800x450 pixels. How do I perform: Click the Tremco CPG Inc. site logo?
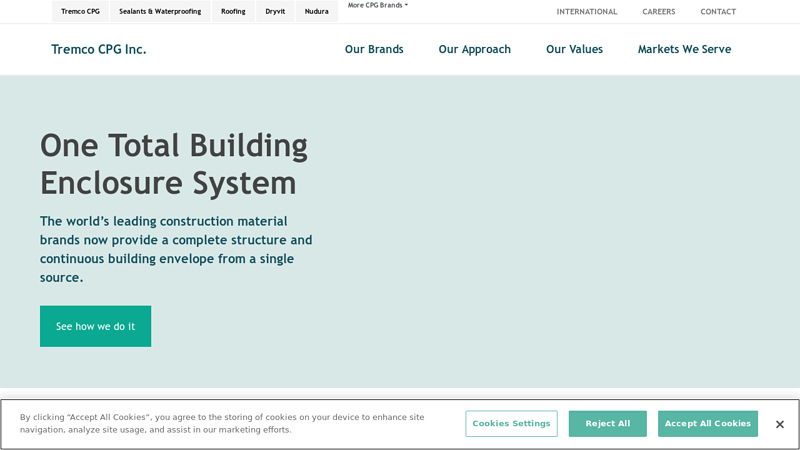click(99, 49)
